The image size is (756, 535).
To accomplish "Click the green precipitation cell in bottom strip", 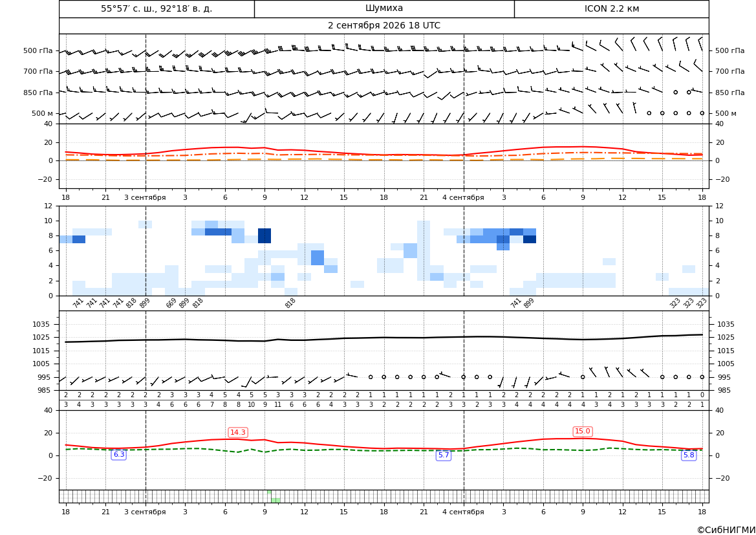I will (275, 500).
